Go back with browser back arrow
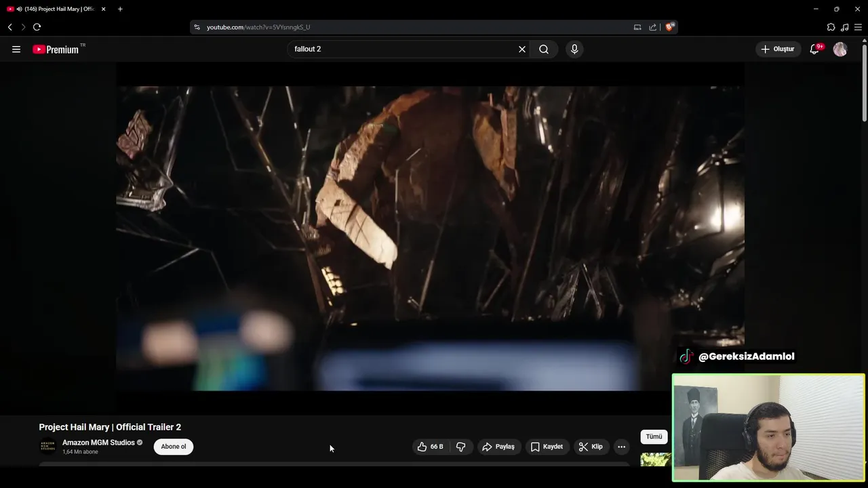The width and height of the screenshot is (868, 488). click(x=10, y=27)
